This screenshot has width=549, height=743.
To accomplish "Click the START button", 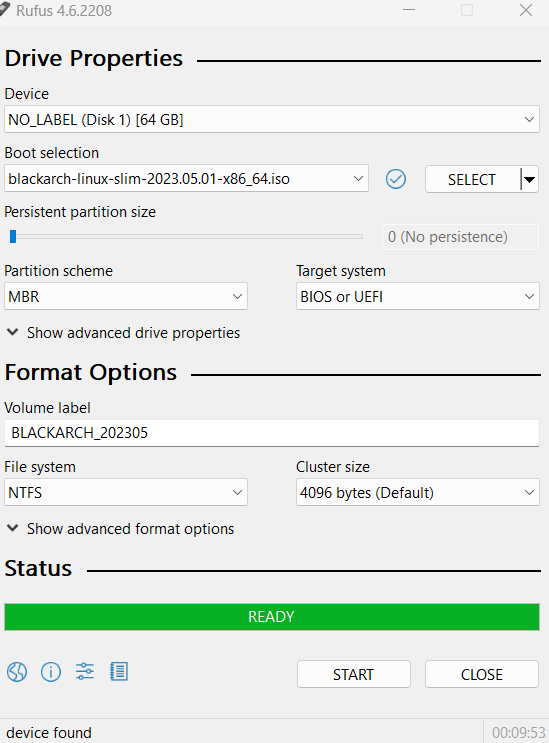I will (x=354, y=674).
